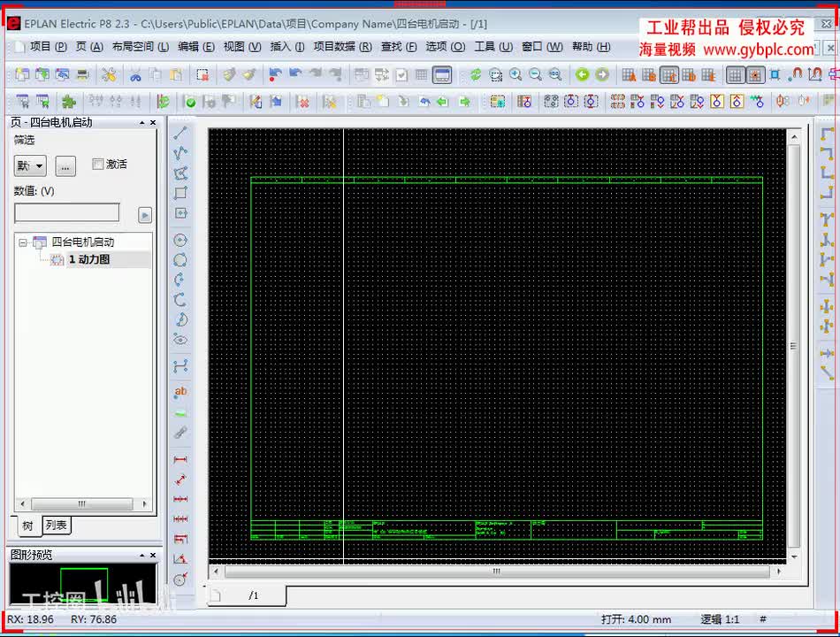
Task: Select the Ellipse drawing tool
Action: pos(180,340)
